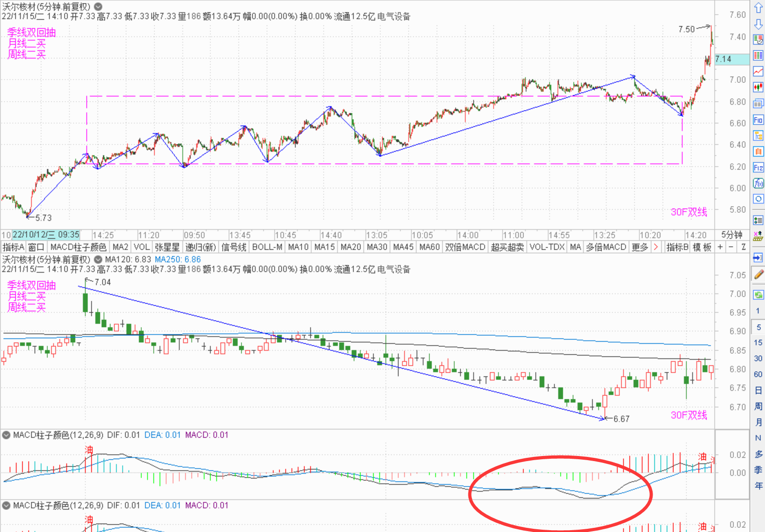Open the stacked news windows icon
Image resolution: width=765 pixels, height=532 pixels.
(758, 104)
